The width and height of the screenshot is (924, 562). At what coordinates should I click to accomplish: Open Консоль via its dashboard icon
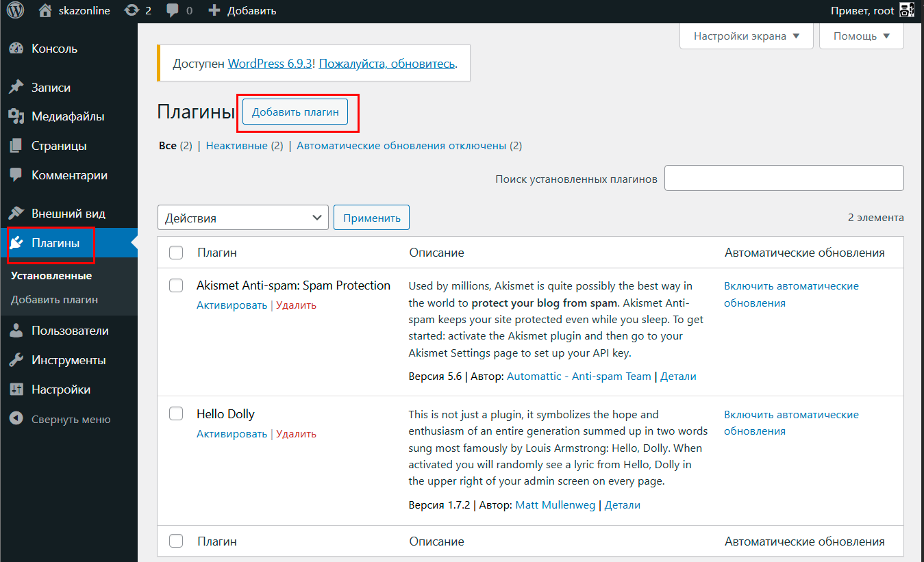tap(16, 49)
